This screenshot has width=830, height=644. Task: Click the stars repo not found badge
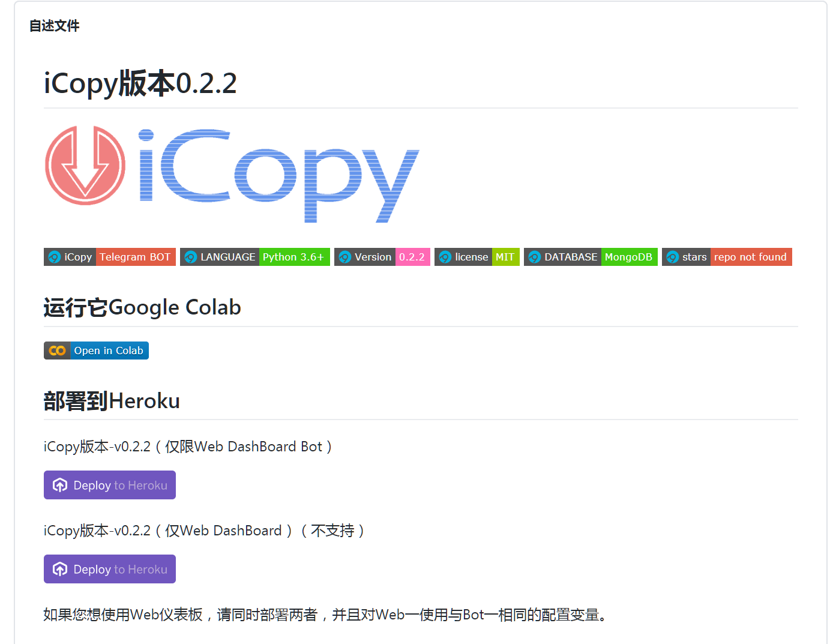pos(727,257)
